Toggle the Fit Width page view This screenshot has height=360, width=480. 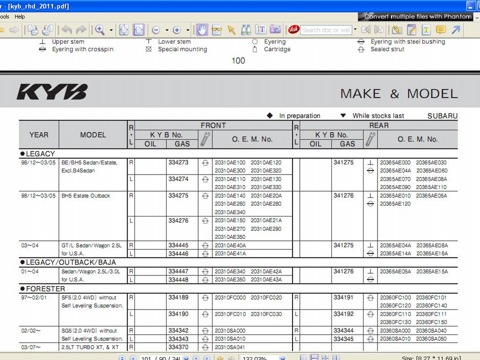click(x=139, y=30)
